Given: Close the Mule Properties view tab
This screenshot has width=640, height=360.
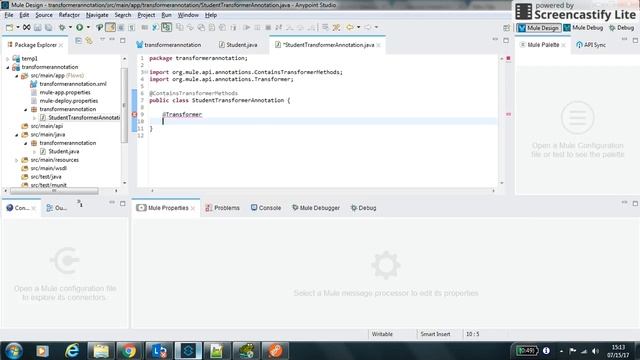Looking at the screenshot, I should (193, 208).
